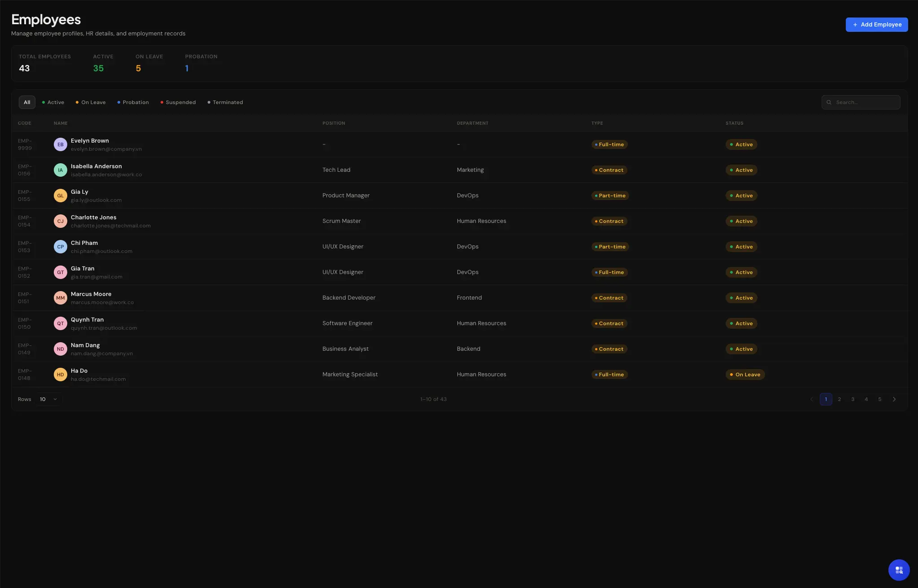918x588 pixels.
Task: Click Evelyn Brown's EB avatar
Action: (61, 144)
